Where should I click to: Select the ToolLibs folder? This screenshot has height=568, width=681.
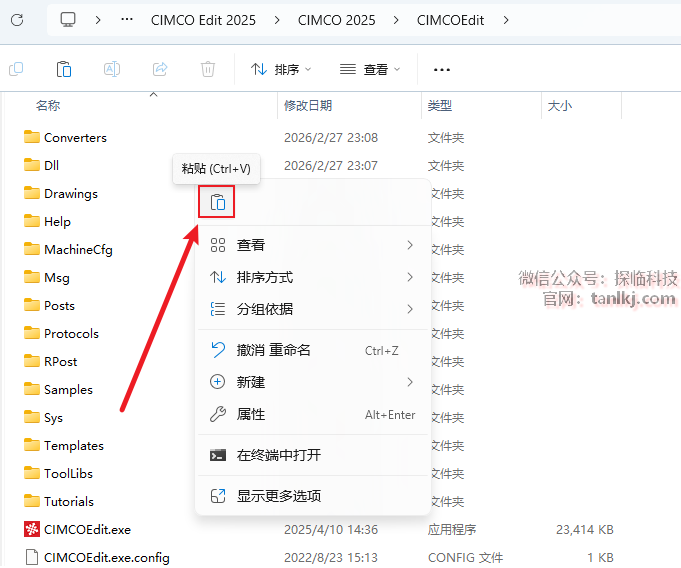pos(58,473)
